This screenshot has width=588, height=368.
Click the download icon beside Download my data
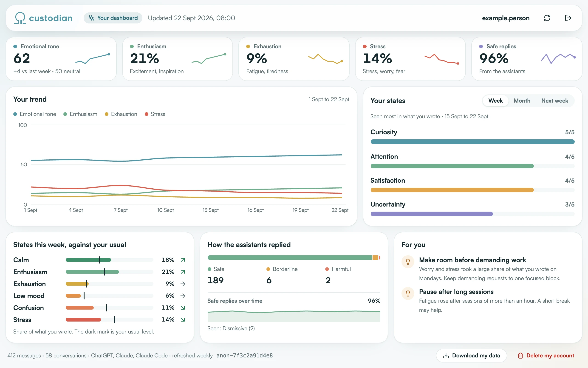446,356
